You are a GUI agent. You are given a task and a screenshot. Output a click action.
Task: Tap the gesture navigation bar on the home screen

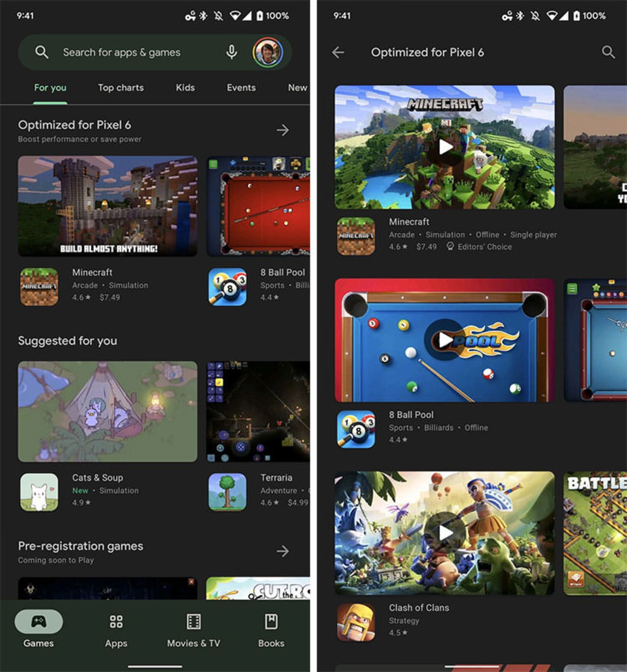pos(155,666)
